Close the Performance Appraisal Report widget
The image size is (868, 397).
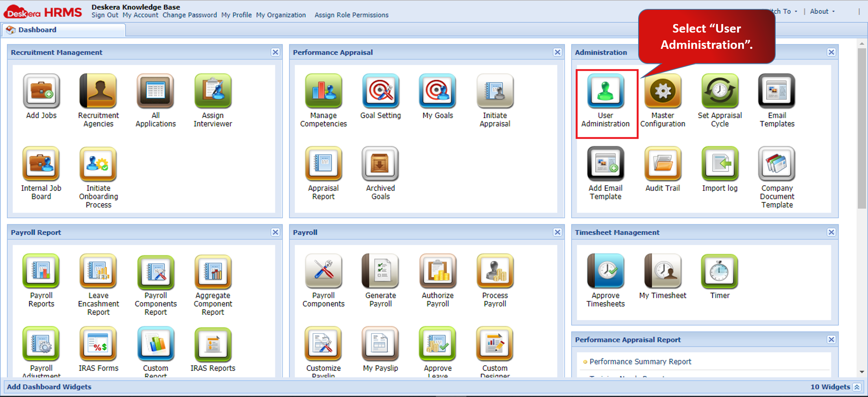(x=831, y=340)
